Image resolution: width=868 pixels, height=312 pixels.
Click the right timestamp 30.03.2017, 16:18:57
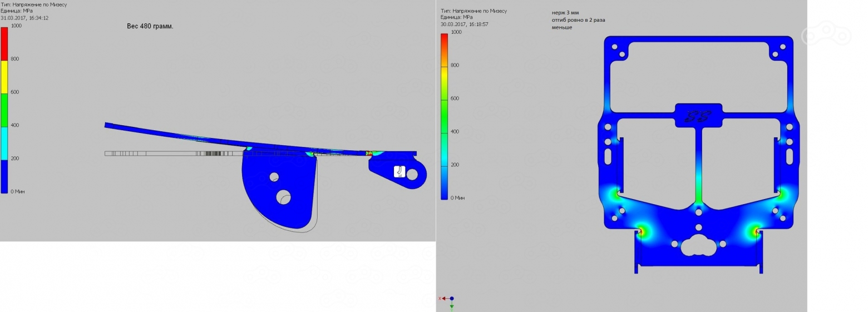(x=464, y=24)
